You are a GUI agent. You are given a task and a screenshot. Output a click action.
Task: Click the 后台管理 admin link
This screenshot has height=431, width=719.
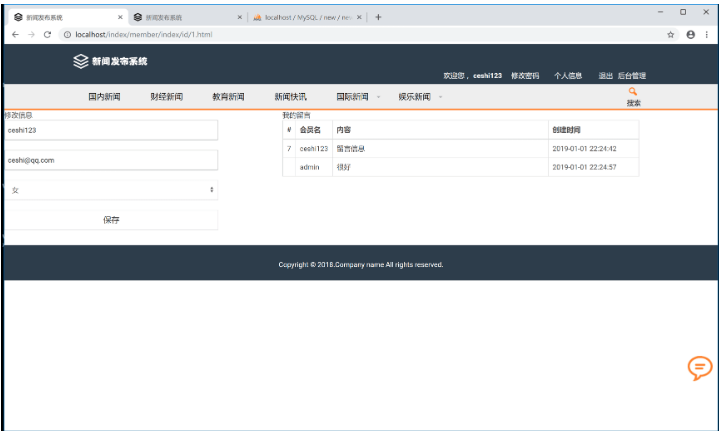pos(632,75)
